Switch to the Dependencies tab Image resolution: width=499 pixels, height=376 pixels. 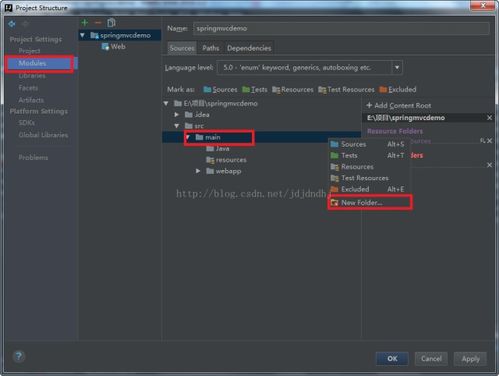tap(249, 48)
